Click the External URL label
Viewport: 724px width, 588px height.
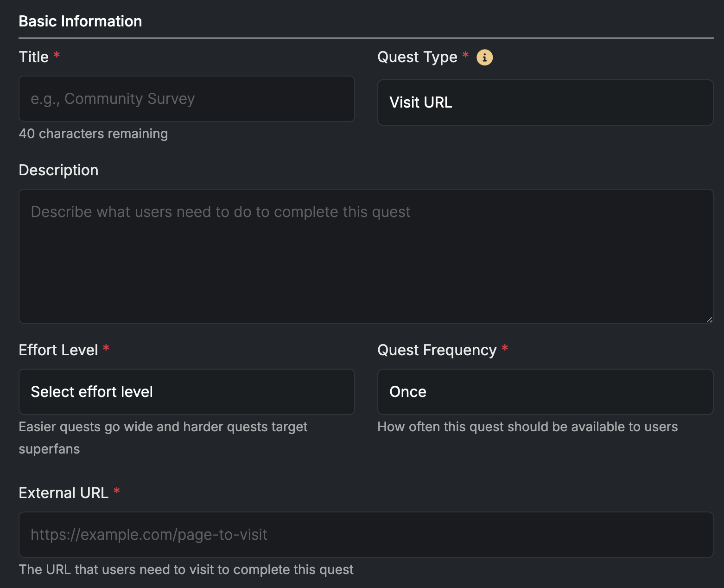point(64,493)
